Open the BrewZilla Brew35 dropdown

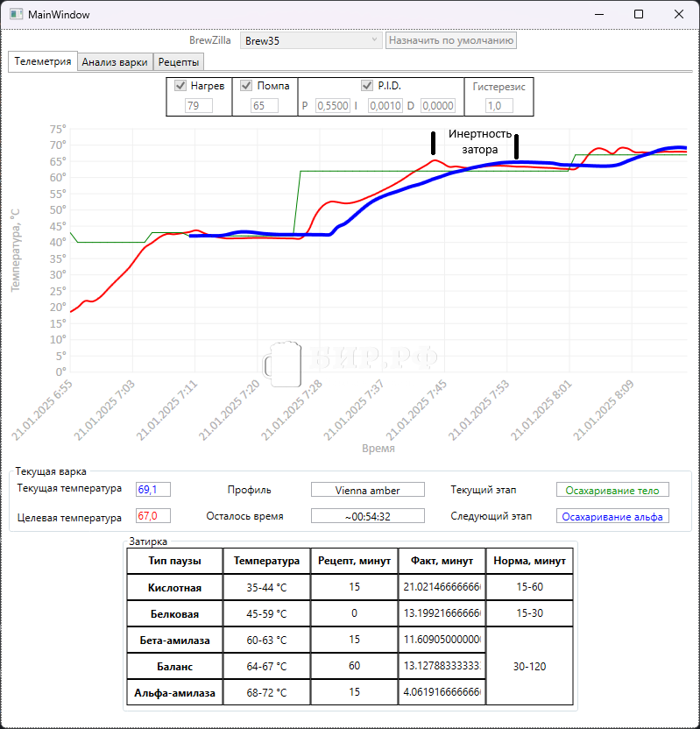310,40
